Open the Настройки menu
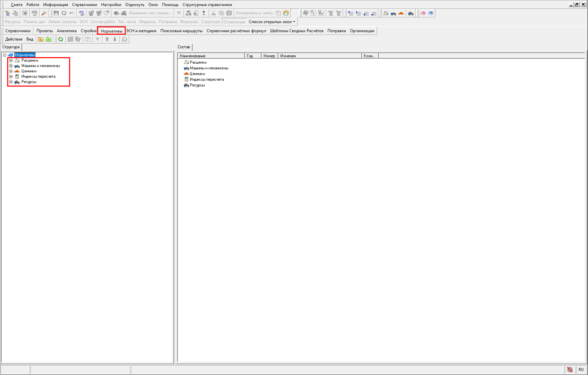This screenshot has width=588, height=375. 111,5
